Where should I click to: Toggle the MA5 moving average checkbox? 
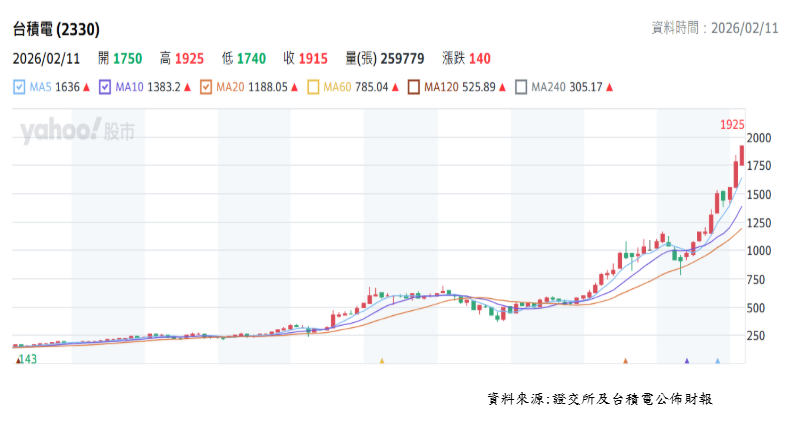(x=19, y=88)
